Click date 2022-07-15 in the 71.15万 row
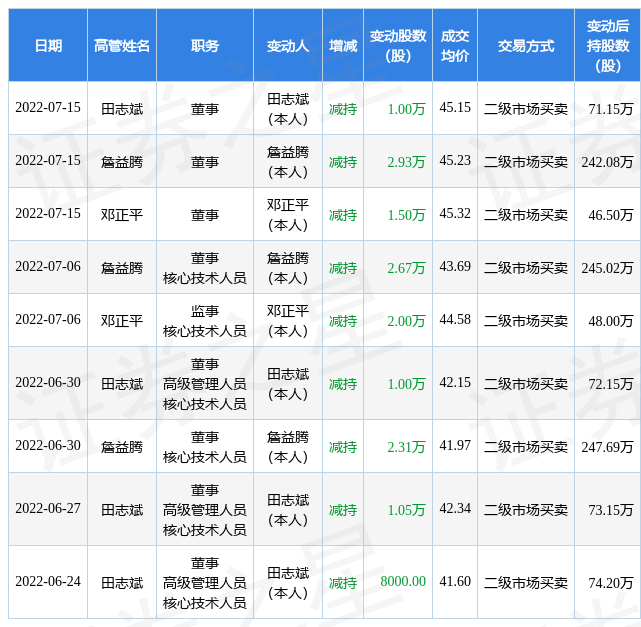This screenshot has width=641, height=627. point(48,107)
